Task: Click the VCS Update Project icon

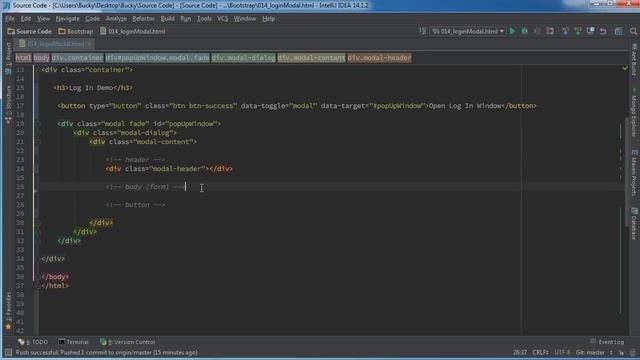Action: [565, 31]
